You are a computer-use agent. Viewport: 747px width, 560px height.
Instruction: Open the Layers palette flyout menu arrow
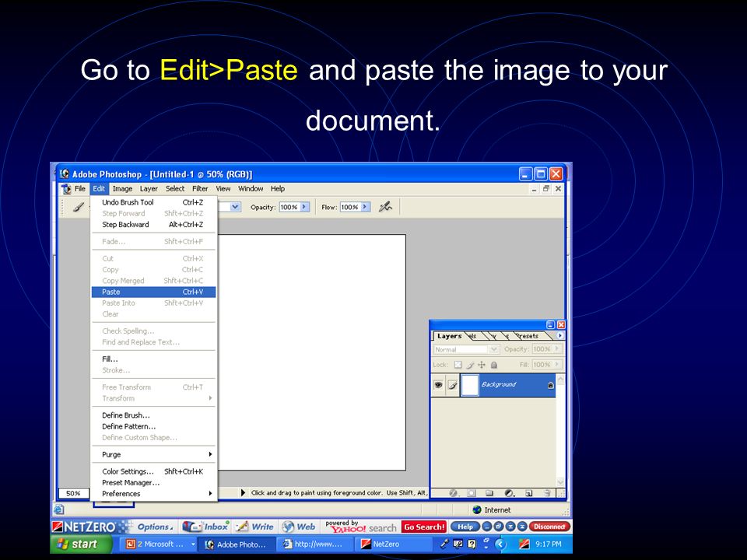(559, 336)
